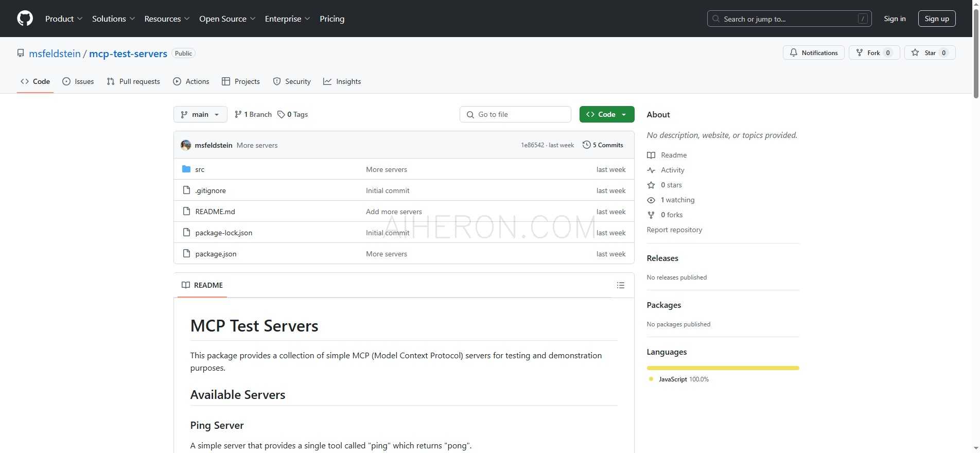980x453 pixels.
Task: Click Report repository link
Action: 674,230
